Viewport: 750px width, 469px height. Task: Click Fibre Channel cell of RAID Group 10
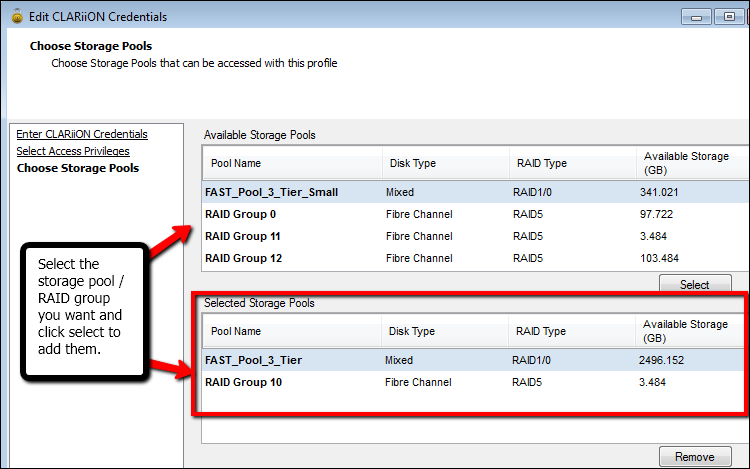[x=418, y=382]
